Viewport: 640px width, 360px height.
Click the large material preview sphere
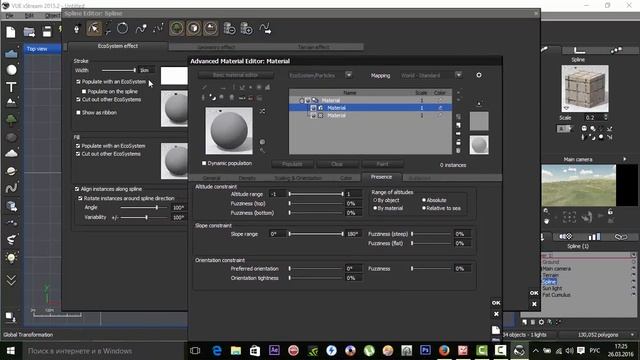point(229,131)
